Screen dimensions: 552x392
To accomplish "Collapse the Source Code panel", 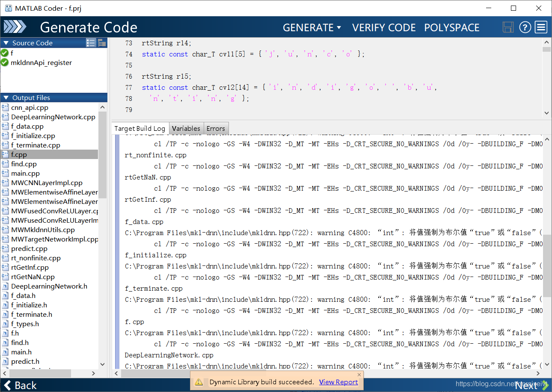I will click(x=6, y=43).
